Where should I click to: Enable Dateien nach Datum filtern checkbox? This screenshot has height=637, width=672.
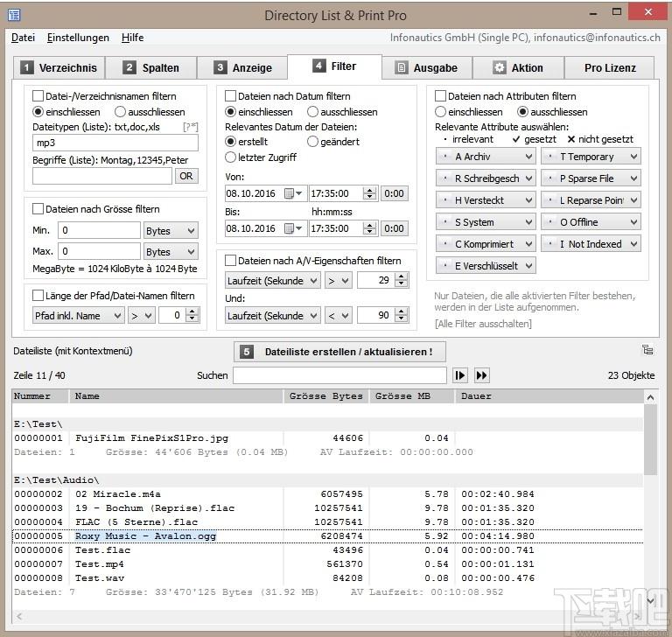[231, 96]
